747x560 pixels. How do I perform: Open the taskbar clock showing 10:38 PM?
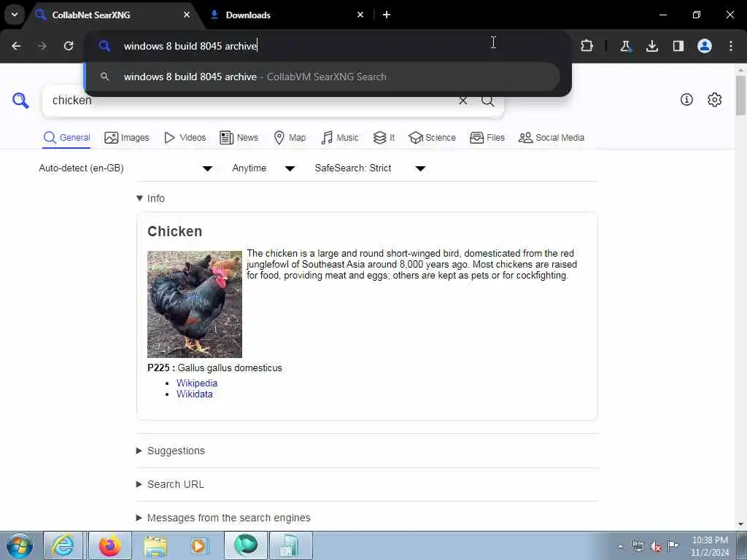(710, 546)
